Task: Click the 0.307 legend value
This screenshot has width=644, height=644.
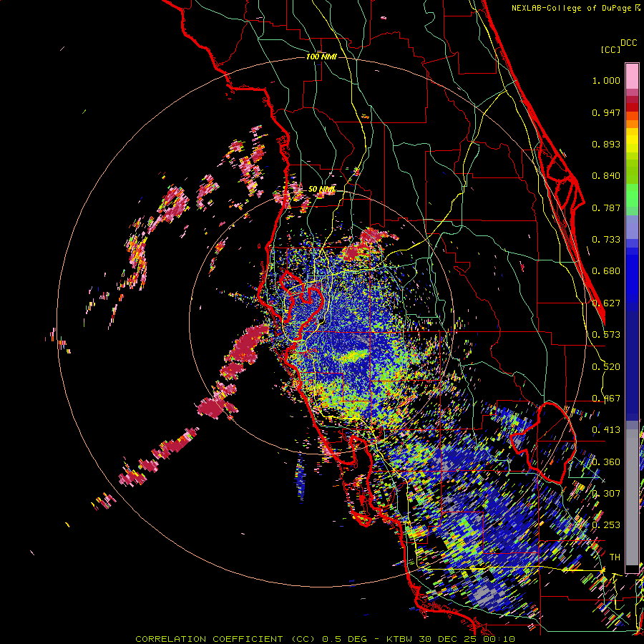Action: 606,494
